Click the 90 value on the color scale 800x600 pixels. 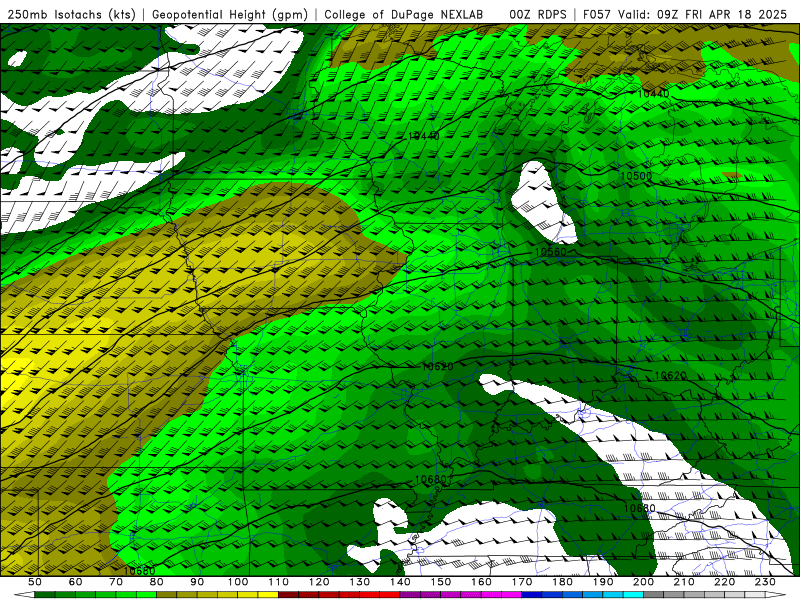197,582
